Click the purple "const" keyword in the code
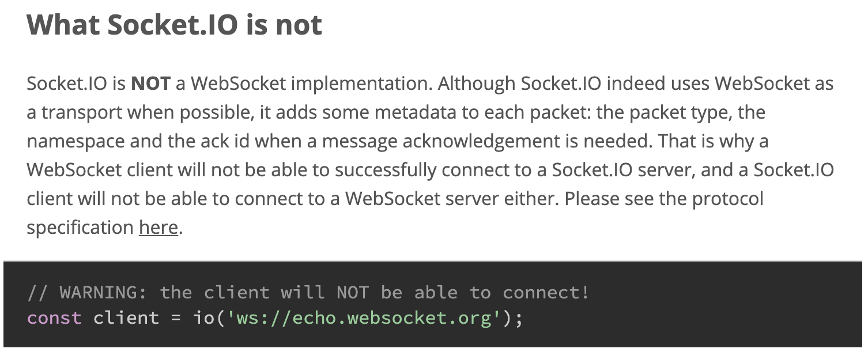 point(54,318)
